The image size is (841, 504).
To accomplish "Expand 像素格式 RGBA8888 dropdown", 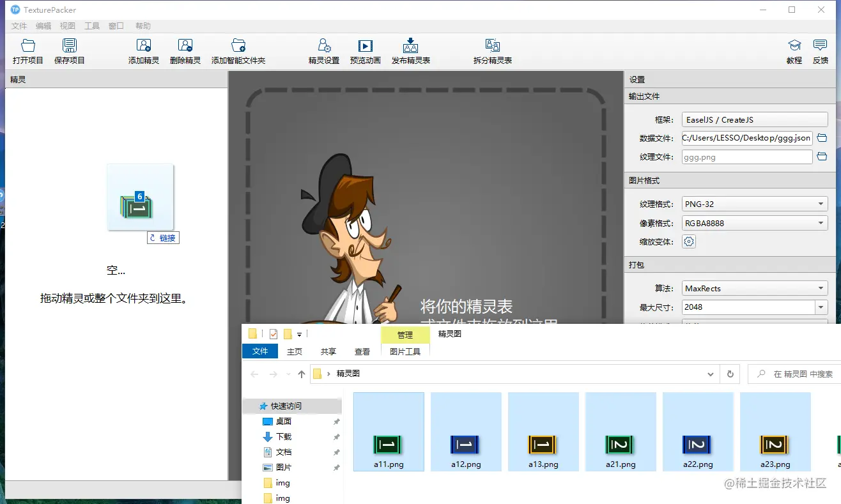I will 755,223.
